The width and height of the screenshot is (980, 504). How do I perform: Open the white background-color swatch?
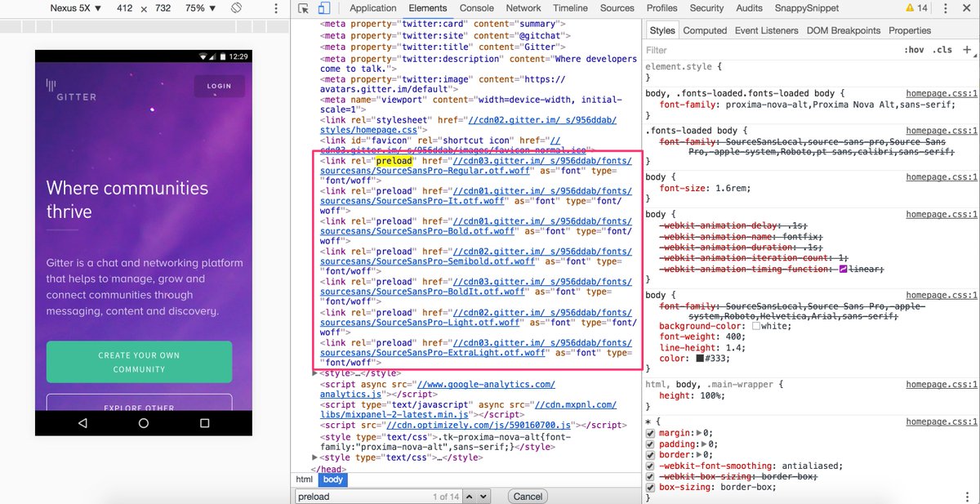[756, 326]
